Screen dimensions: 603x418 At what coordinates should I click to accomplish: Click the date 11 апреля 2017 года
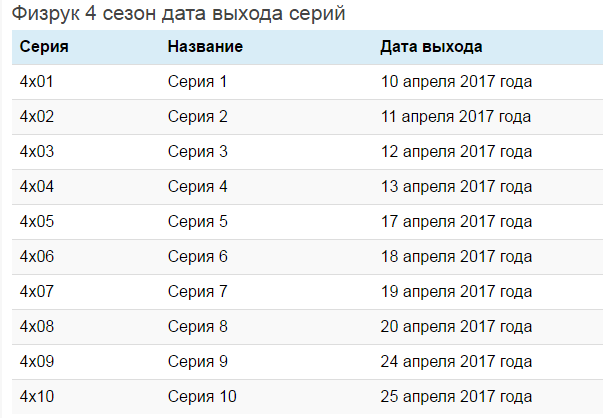coord(456,117)
